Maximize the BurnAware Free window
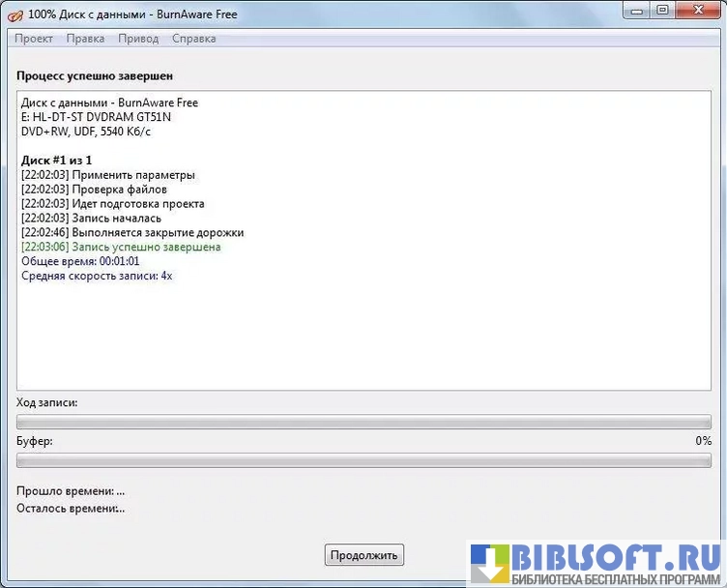Viewport: 727px width, 588px height. (662, 11)
